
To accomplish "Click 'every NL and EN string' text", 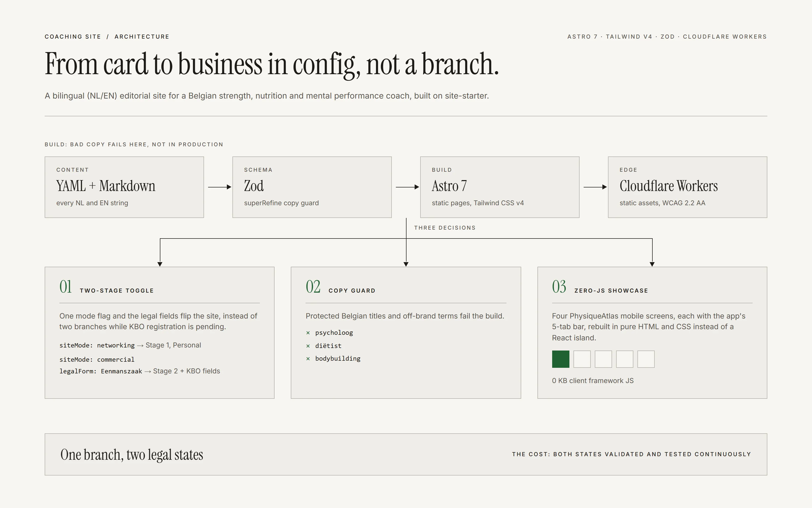I will click(x=92, y=203).
